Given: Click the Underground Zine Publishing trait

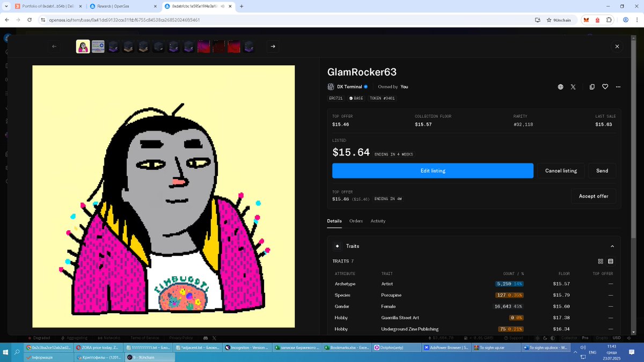Looking at the screenshot, I should click(x=474, y=329).
